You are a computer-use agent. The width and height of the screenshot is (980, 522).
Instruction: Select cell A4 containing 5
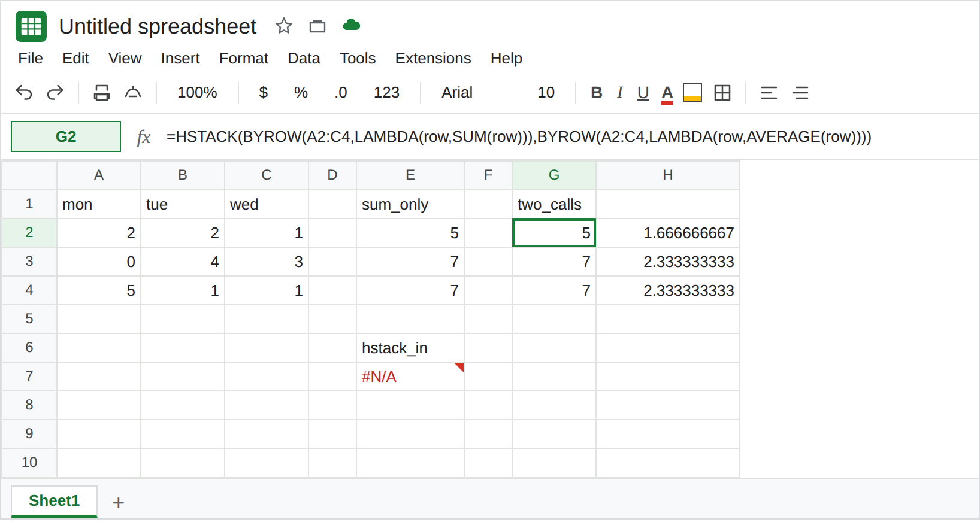tap(99, 290)
